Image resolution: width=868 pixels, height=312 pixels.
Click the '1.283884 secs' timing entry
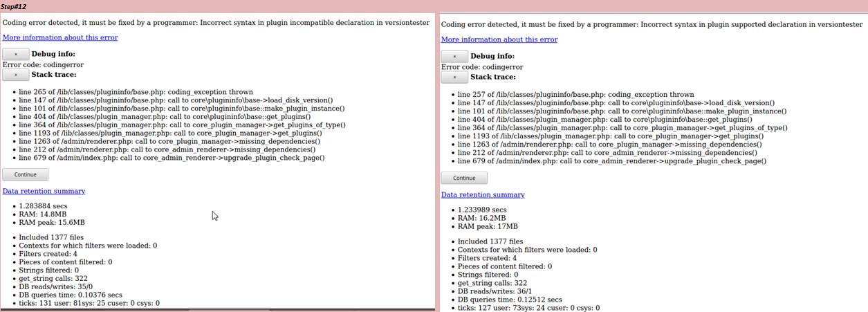click(x=43, y=206)
